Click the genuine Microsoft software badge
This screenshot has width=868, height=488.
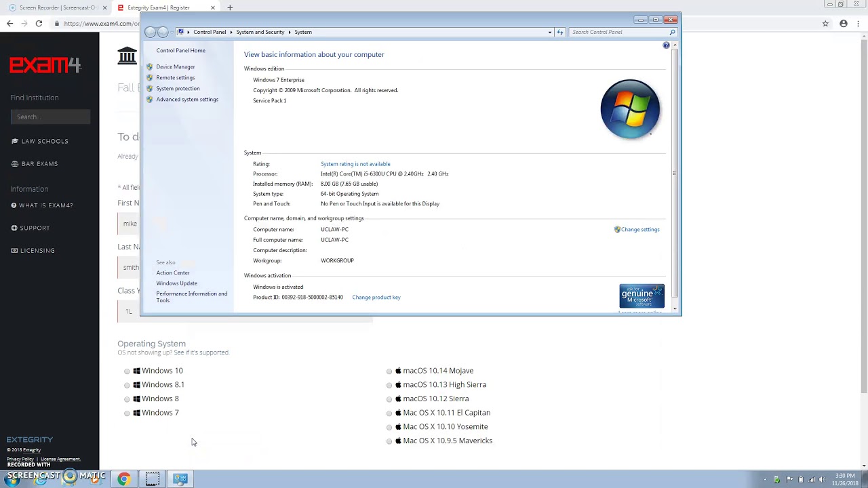tap(642, 296)
